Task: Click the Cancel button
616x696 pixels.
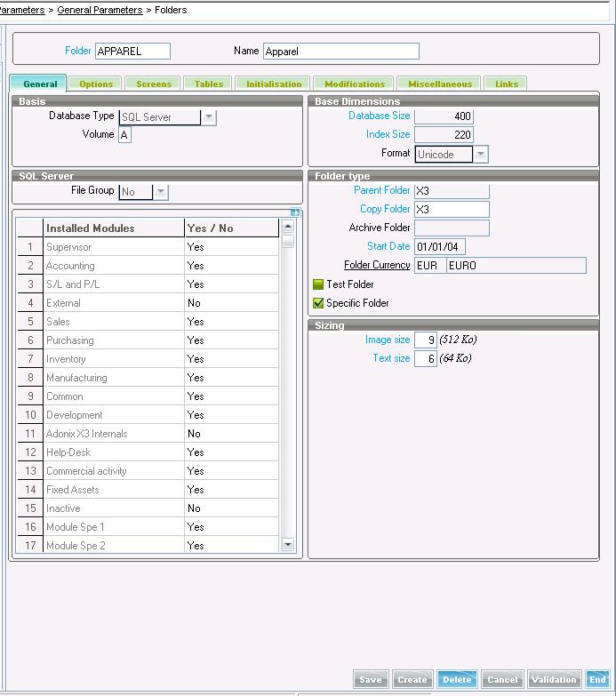Action: click(502, 680)
